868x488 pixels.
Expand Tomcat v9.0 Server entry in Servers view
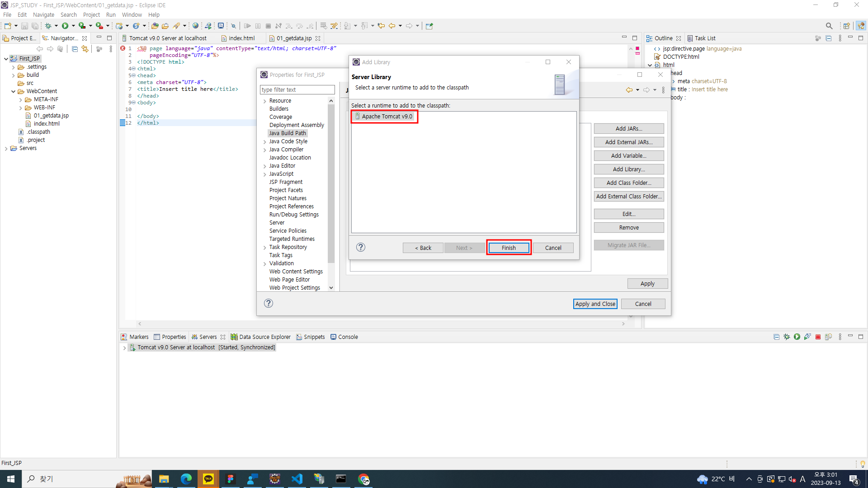tap(124, 347)
